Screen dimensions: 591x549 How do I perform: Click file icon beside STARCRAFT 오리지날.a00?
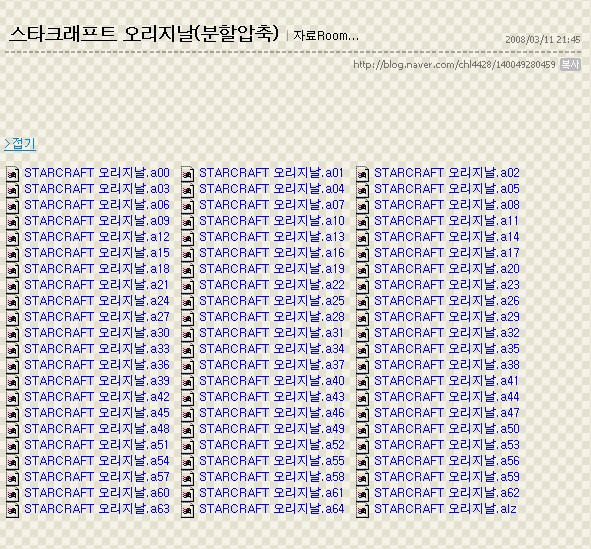point(12,174)
